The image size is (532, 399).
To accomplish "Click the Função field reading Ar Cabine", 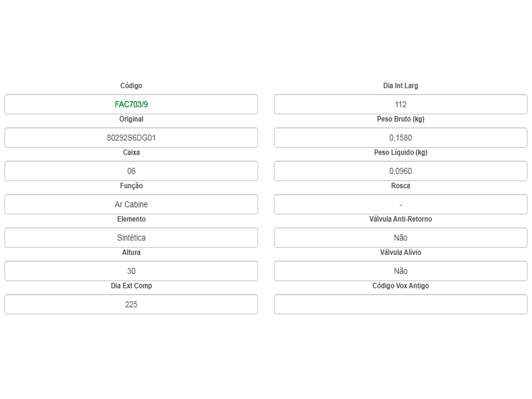I will pos(131,204).
